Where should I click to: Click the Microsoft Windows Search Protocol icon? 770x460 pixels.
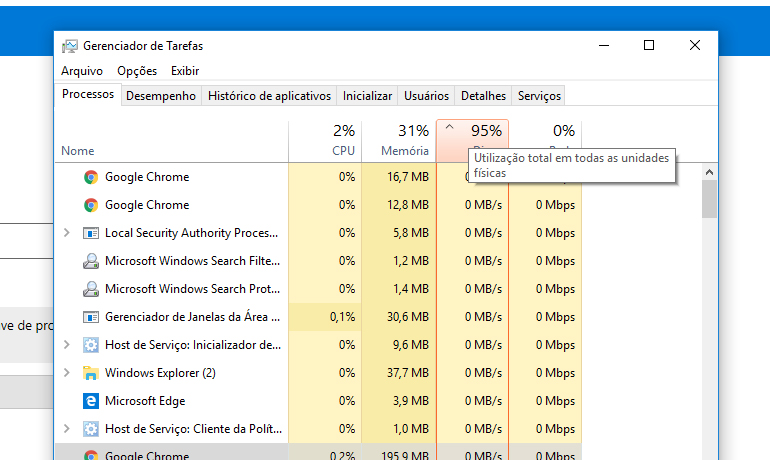(x=91, y=289)
